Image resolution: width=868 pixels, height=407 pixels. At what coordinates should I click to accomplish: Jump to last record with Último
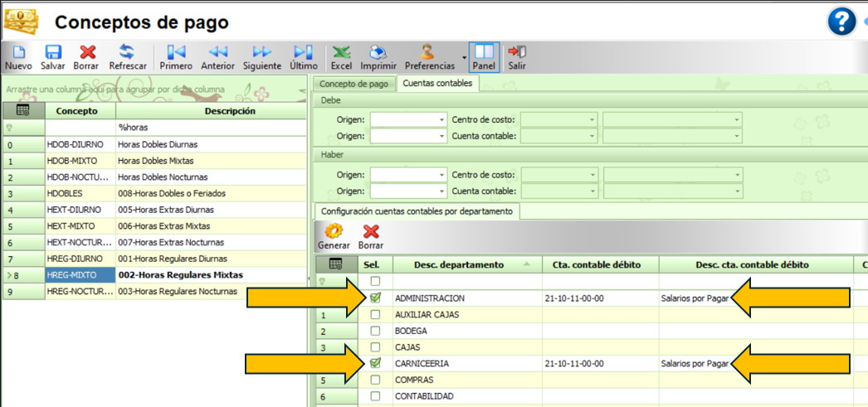[x=304, y=53]
